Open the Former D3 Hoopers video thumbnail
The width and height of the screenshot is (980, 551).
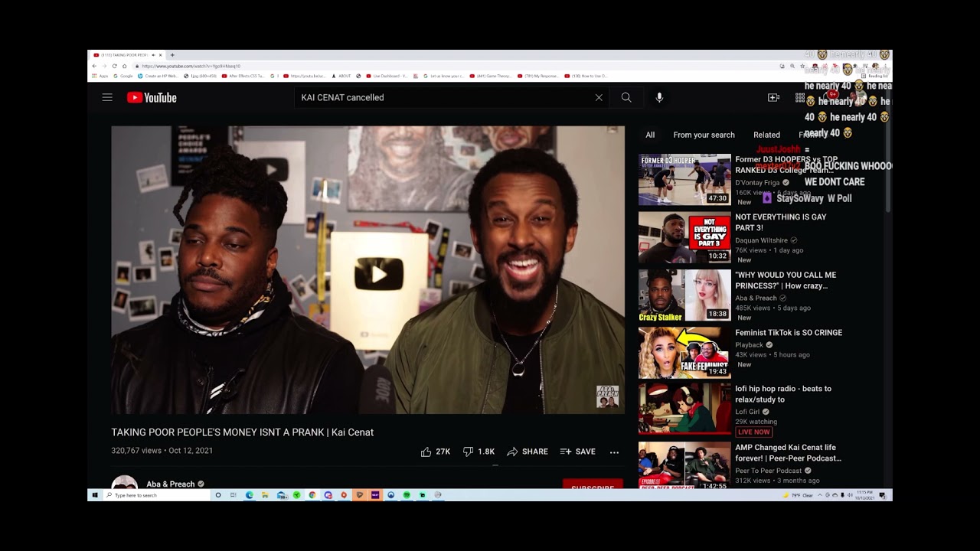point(684,180)
